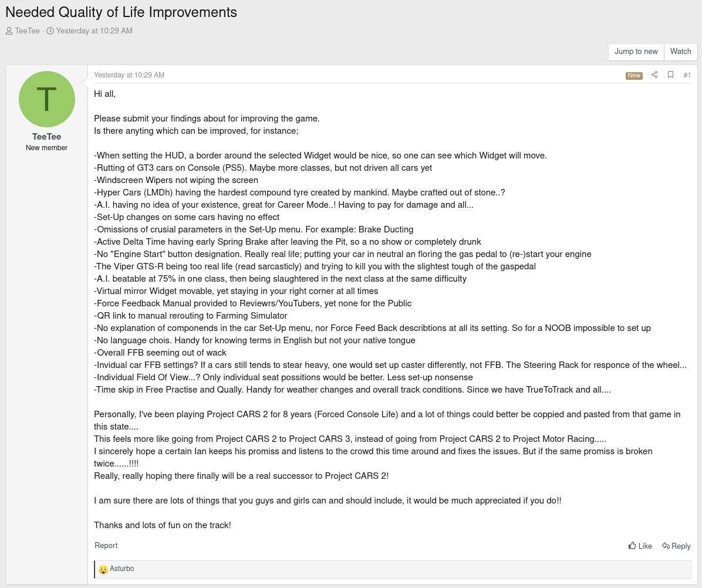Report this post
Screen dimensions: 702x588
(x=106, y=546)
